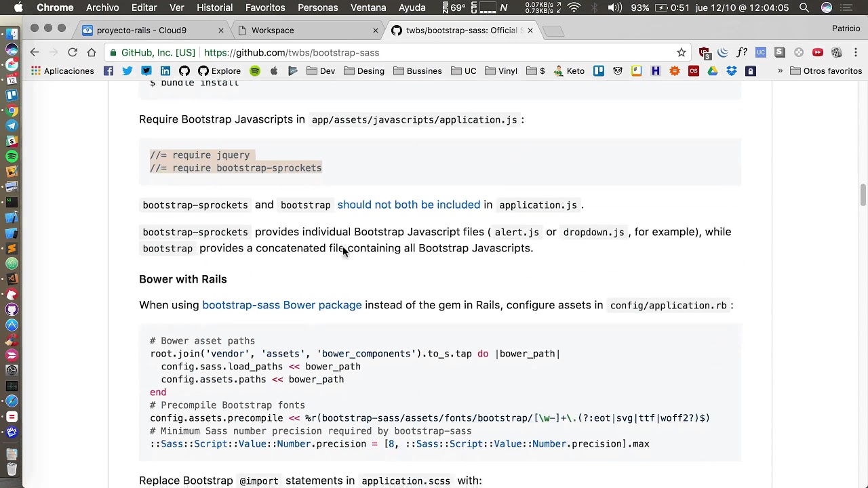Expand the UC bookmarks folder

point(463,71)
